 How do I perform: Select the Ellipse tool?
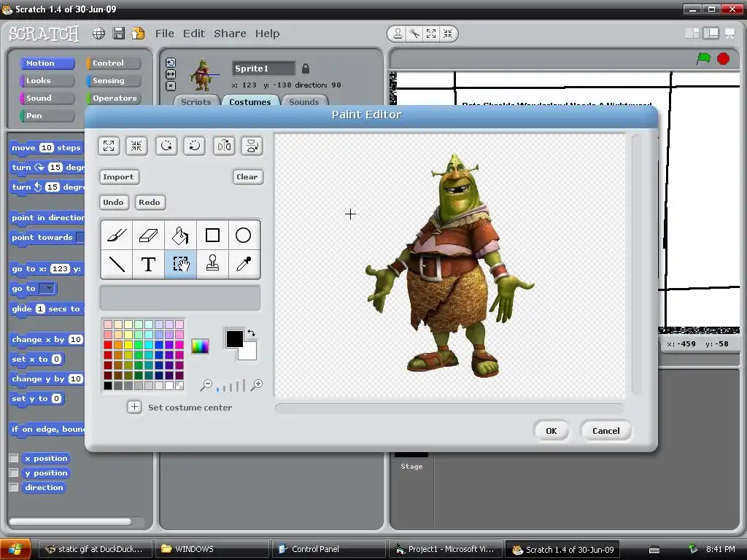(244, 235)
